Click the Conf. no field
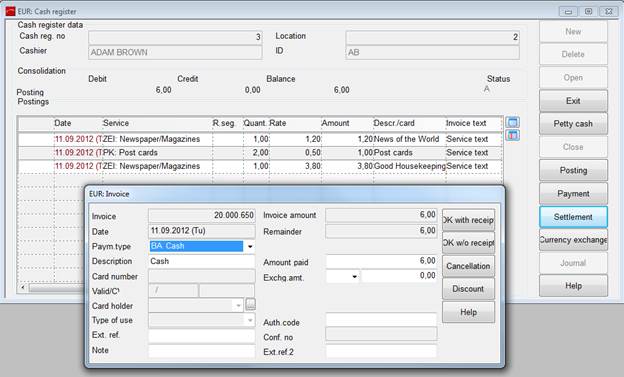 (x=382, y=334)
